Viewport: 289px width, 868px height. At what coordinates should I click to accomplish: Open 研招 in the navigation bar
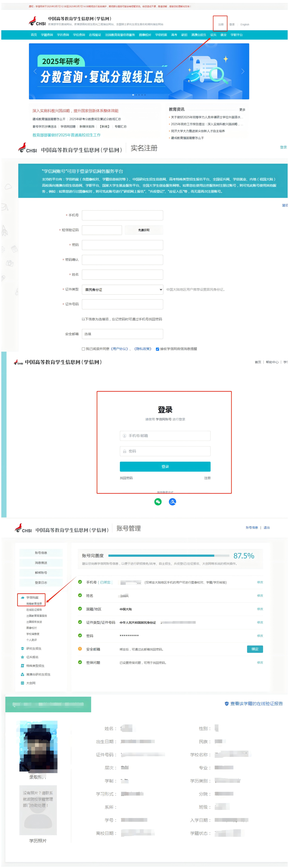(x=184, y=35)
